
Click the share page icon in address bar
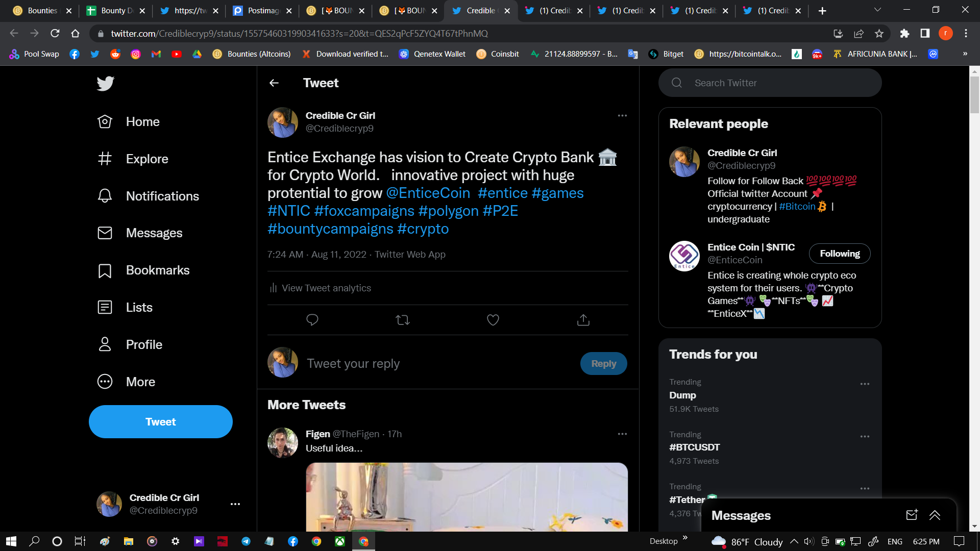tap(859, 34)
